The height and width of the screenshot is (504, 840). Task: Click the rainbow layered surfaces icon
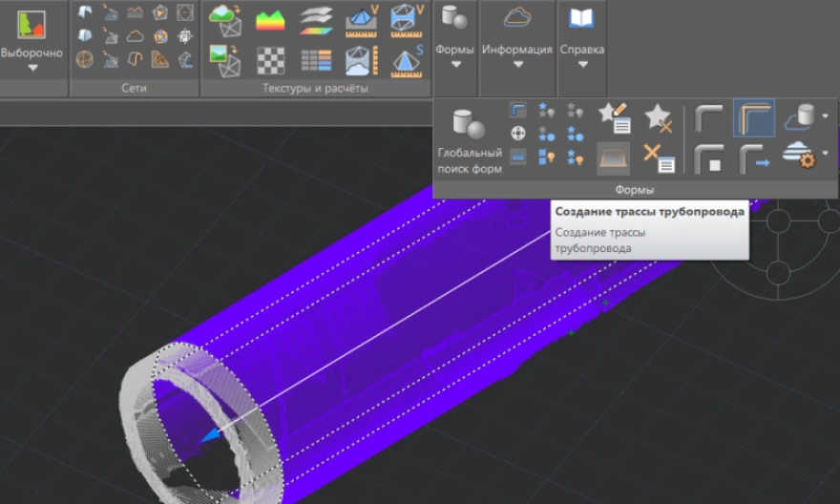pos(316,18)
